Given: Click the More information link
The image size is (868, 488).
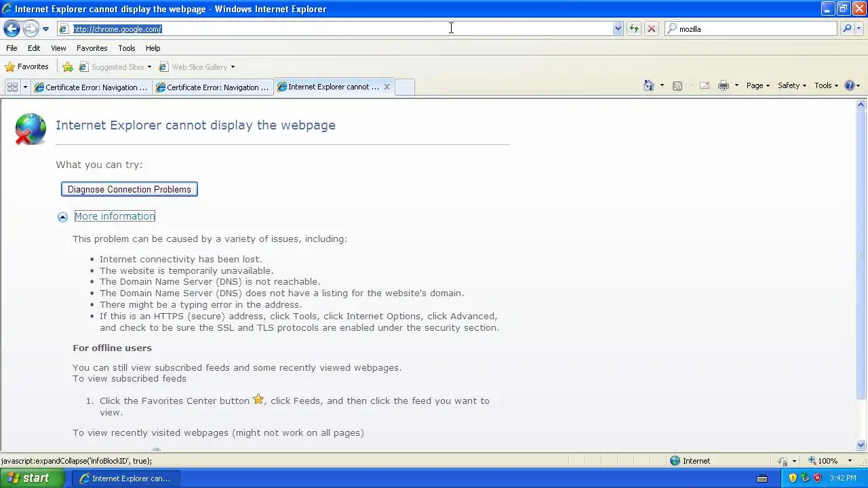Looking at the screenshot, I should 115,216.
